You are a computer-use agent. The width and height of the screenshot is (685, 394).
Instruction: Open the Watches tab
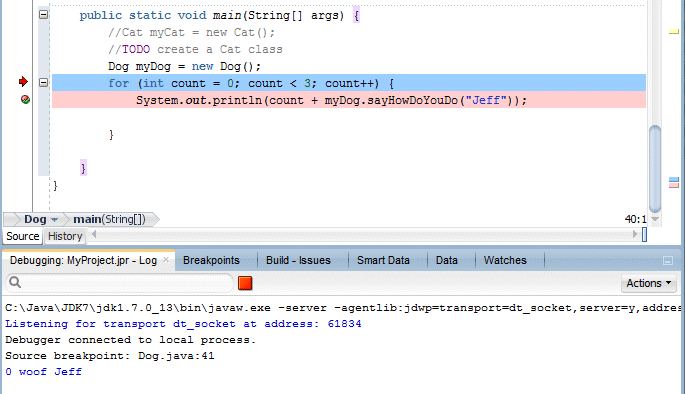tap(505, 260)
